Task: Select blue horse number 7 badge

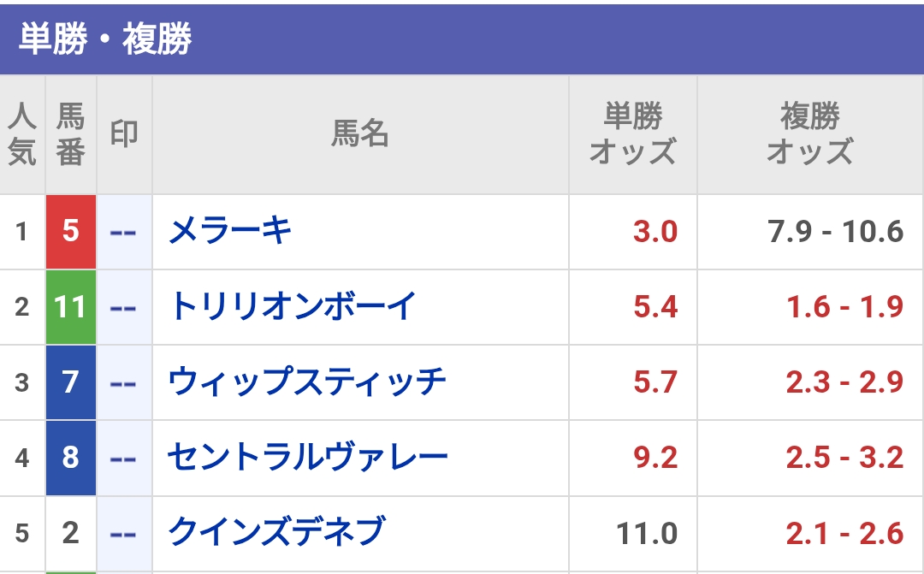Action: [71, 382]
